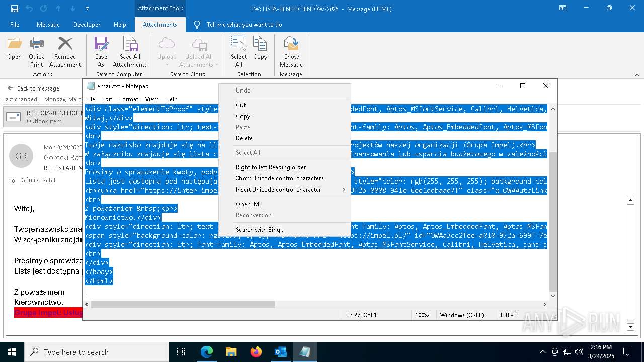Viewport: 644px width, 362px height.
Task: Choose Search with Bing in context menu
Action: click(284, 230)
